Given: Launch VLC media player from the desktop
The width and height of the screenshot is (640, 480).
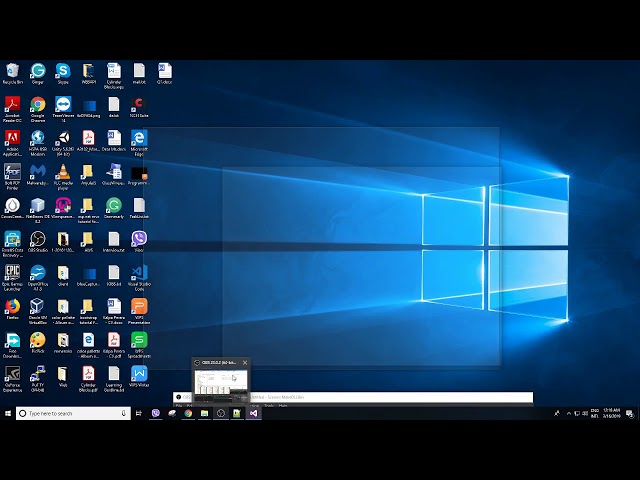Looking at the screenshot, I should pos(63,177).
